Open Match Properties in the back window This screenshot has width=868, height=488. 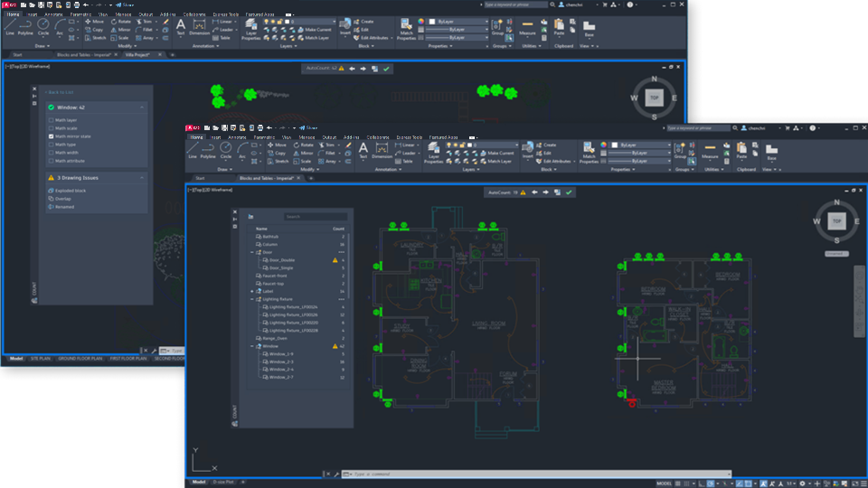(406, 29)
